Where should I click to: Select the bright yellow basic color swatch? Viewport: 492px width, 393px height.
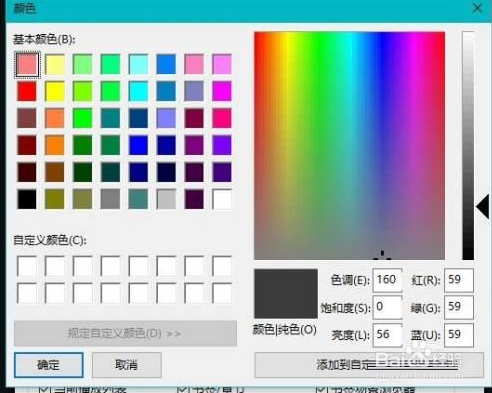coord(55,91)
